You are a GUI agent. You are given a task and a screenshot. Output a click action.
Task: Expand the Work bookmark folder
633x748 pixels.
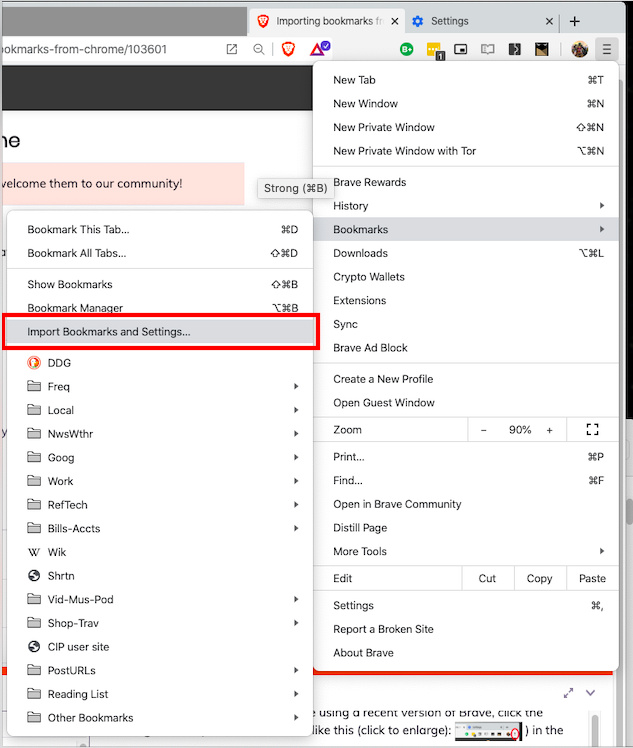pos(160,481)
